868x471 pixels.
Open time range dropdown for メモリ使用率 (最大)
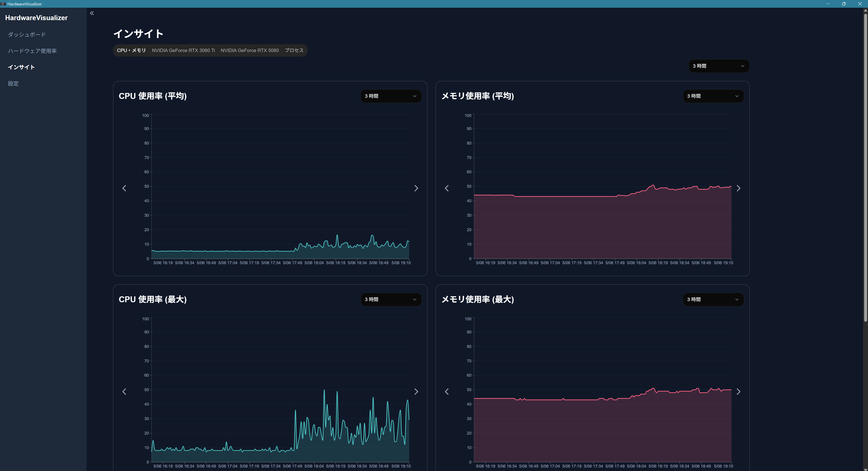(713, 299)
